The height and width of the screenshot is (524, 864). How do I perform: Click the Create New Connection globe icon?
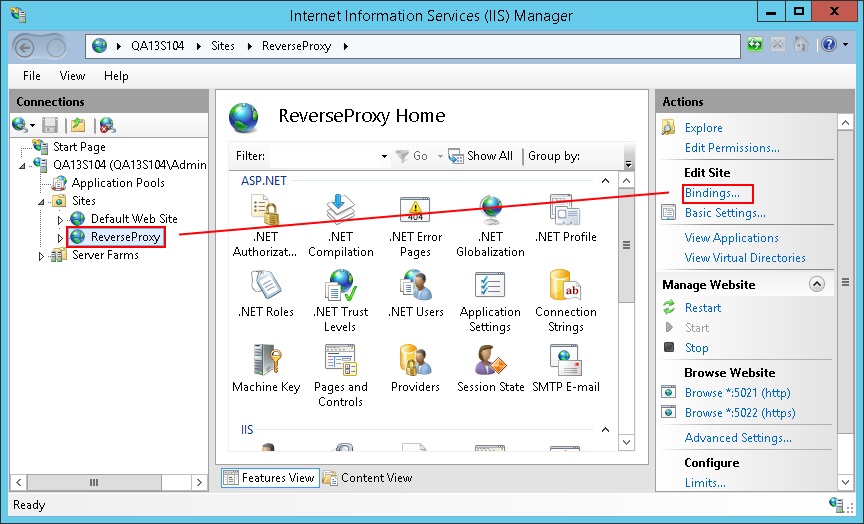pyautogui.click(x=20, y=125)
